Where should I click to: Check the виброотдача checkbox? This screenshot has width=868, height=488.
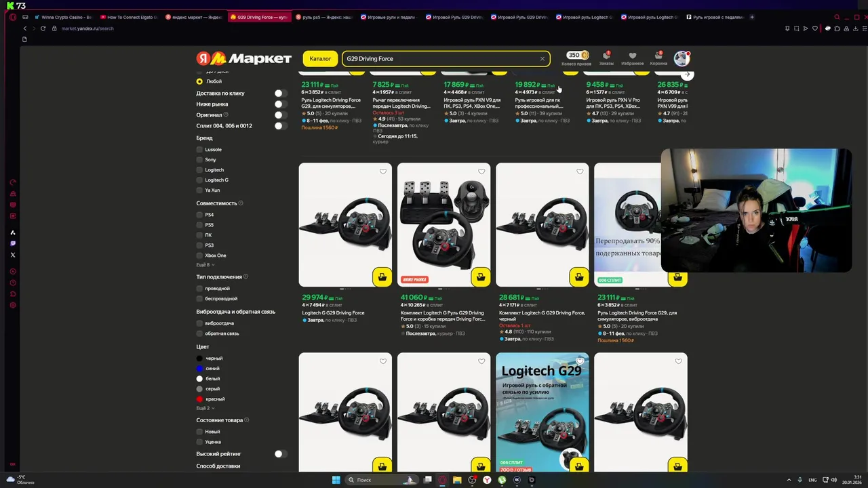199,323
